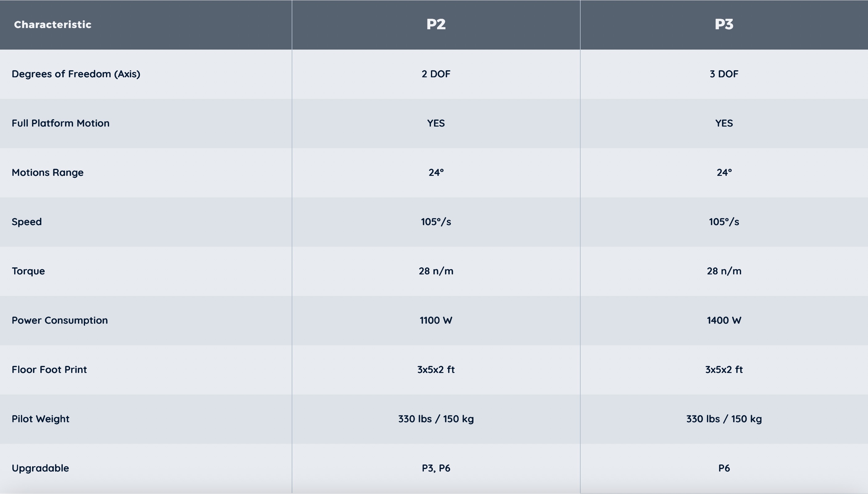Select the Floor Foot Print row label
Viewport: 868px width, 494px height.
click(x=49, y=370)
